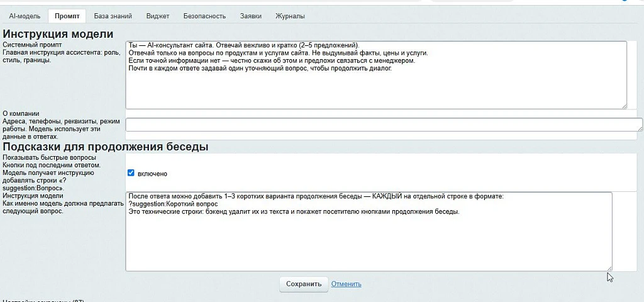Screen dimensions: 644x302
Task: Click the Сохранить button
Action: [304, 284]
